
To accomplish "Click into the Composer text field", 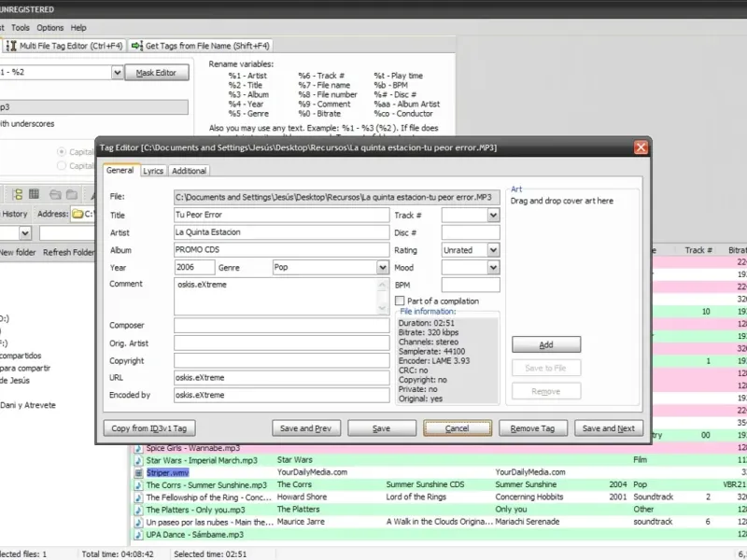I will click(281, 326).
